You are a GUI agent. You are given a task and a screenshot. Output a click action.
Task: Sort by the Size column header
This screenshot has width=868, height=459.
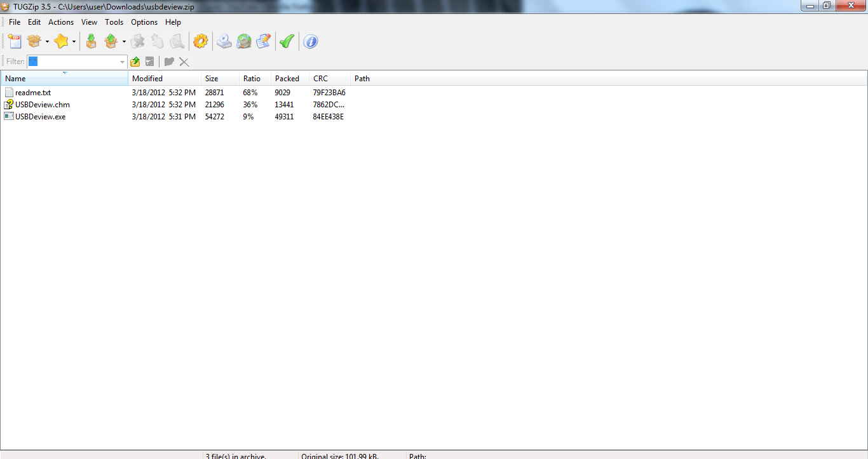coord(220,79)
